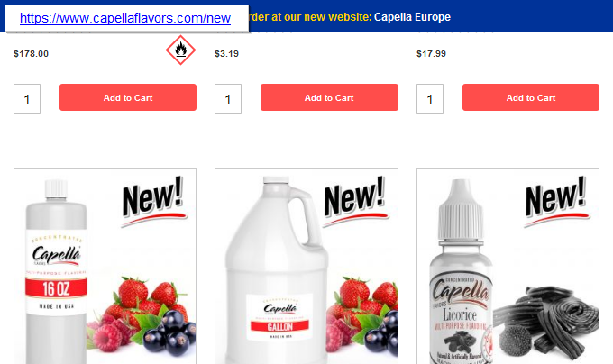Viewport: 613px width, 364px height.
Task: Add the $3.19 item to cart
Action: (329, 97)
